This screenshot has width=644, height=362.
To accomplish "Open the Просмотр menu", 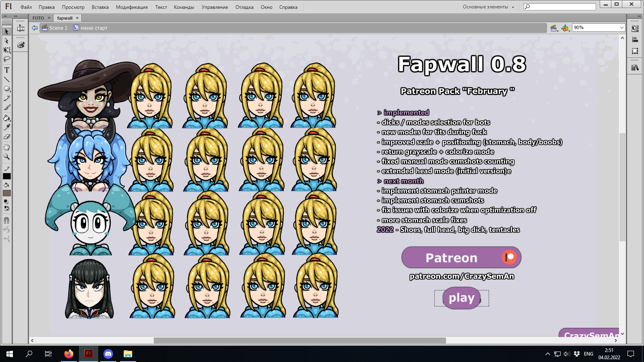I will pos(73,7).
